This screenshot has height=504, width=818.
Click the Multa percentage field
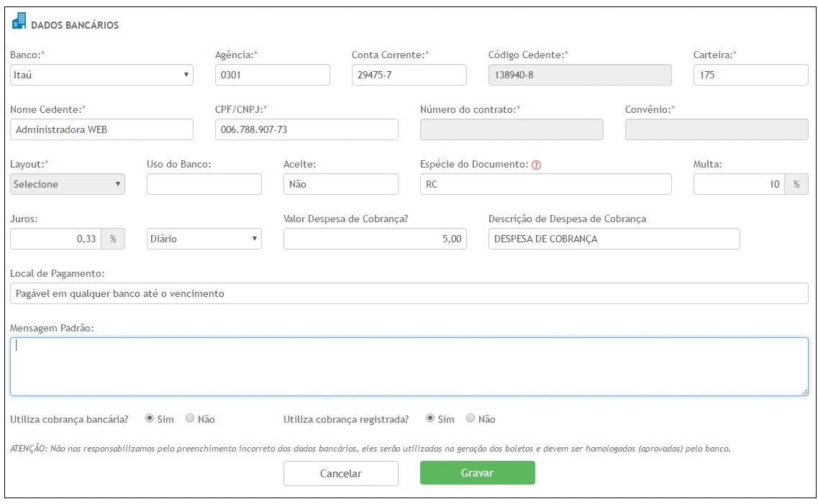[739, 184]
